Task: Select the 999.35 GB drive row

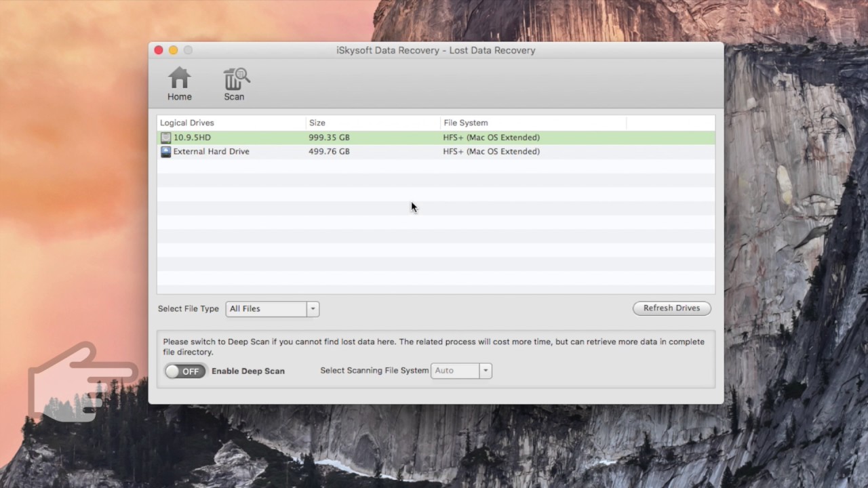Action: coord(436,138)
